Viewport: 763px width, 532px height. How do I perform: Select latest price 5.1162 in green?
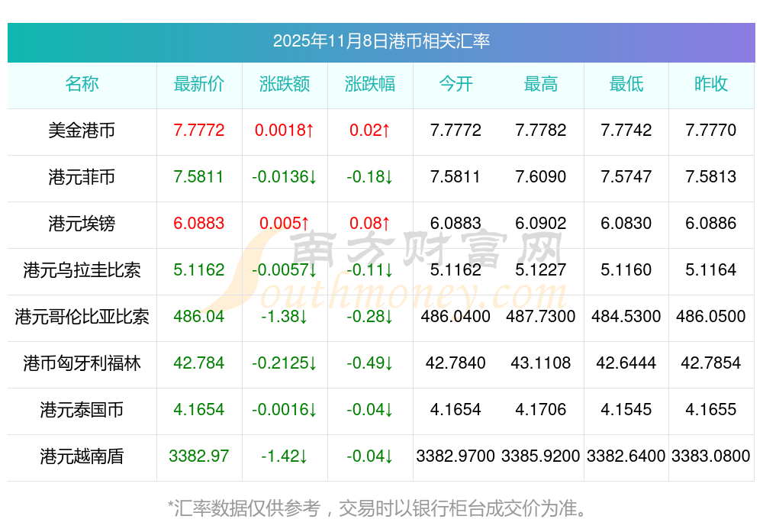(199, 270)
